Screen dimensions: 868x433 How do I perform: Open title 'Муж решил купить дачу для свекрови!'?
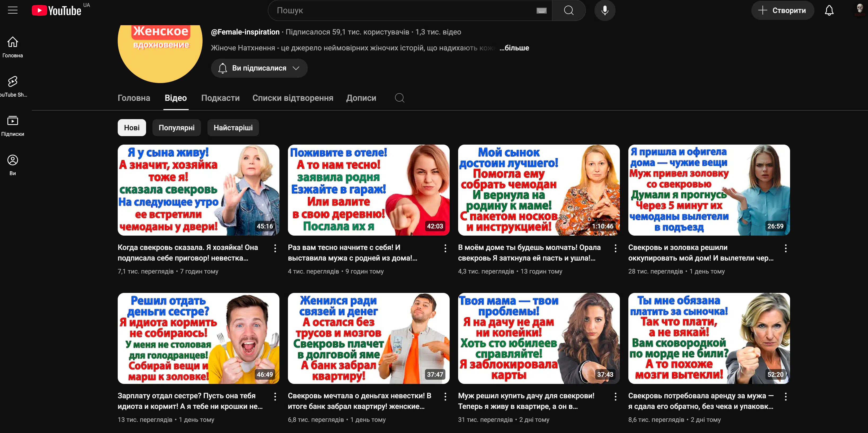[x=526, y=401]
